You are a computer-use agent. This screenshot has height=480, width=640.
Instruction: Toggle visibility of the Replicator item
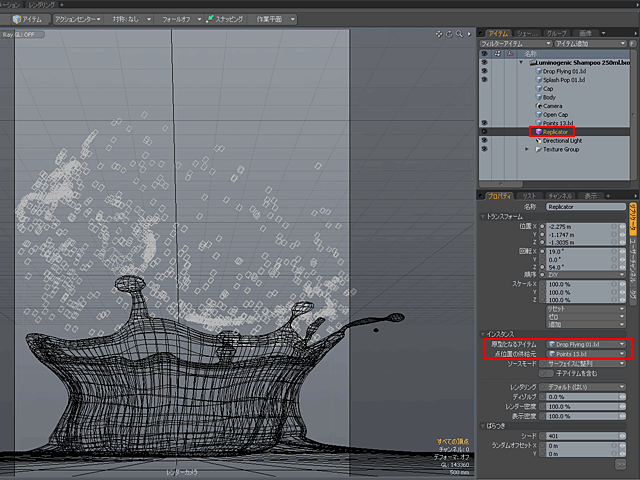(484, 131)
